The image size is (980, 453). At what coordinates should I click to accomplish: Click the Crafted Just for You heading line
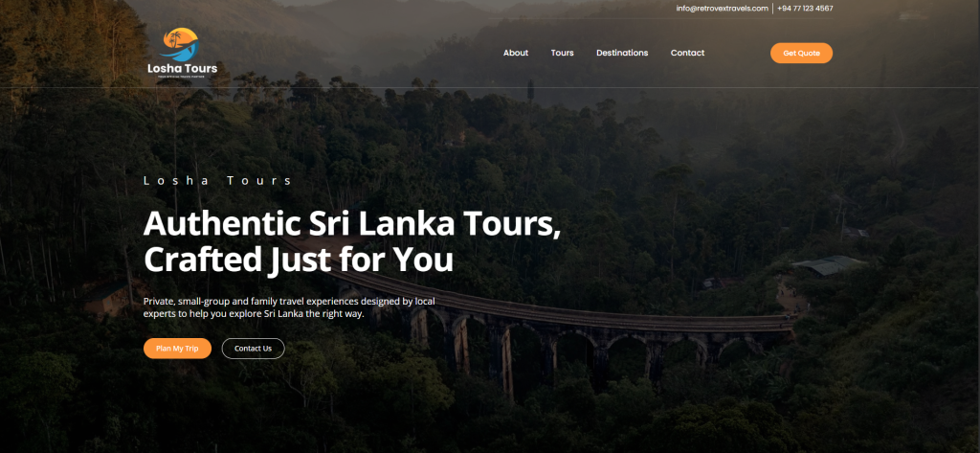click(x=299, y=260)
